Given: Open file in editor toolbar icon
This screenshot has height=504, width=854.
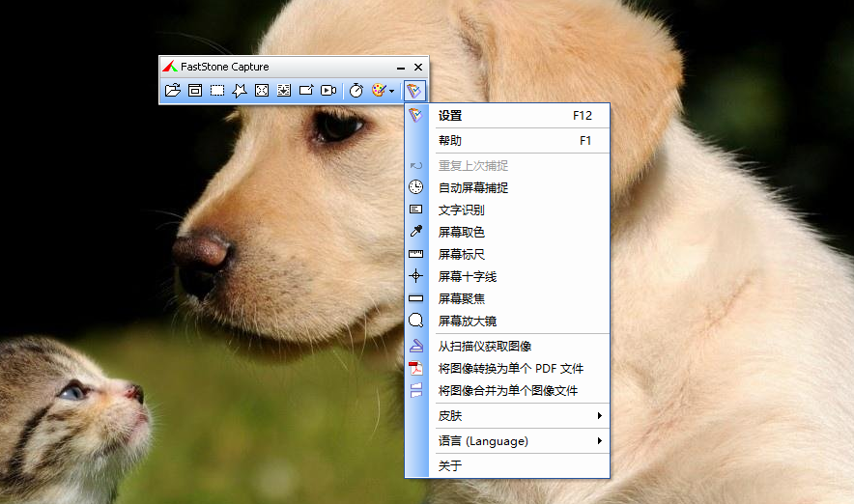Looking at the screenshot, I should (173, 91).
